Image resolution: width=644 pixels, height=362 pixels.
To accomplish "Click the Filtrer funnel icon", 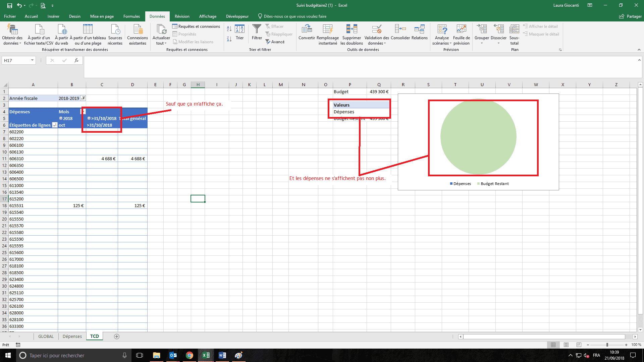I will click(x=257, y=29).
